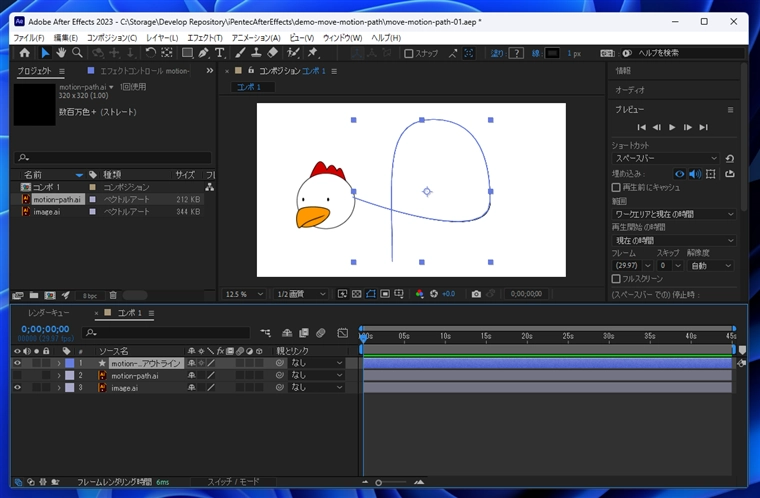Click the shy layers icon in timeline
This screenshot has width=760, height=498.
(x=287, y=333)
